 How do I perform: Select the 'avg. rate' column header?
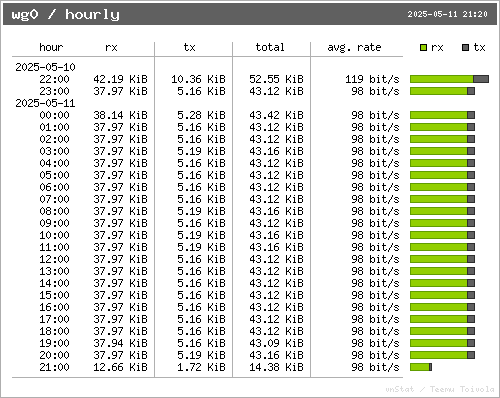point(354,47)
